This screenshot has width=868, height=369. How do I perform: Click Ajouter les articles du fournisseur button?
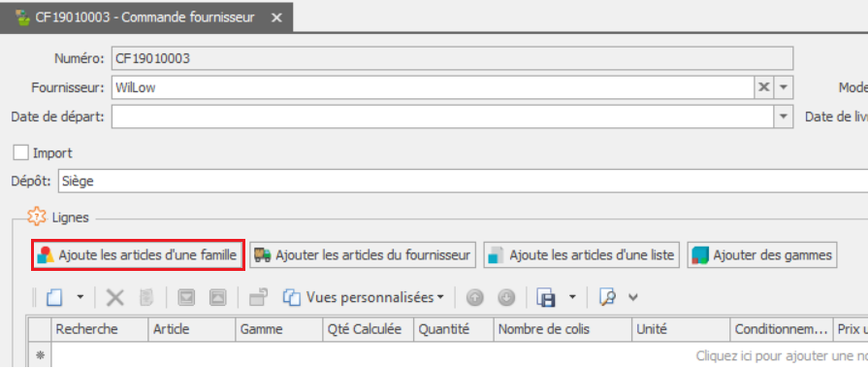coord(363,254)
